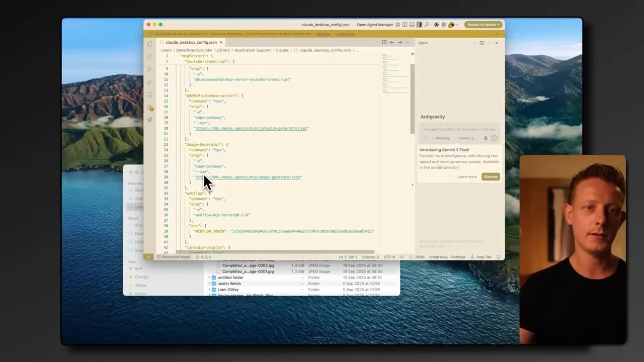Expand the Justin Welsh folder in Finder
The image size is (644, 362).
pyautogui.click(x=210, y=283)
